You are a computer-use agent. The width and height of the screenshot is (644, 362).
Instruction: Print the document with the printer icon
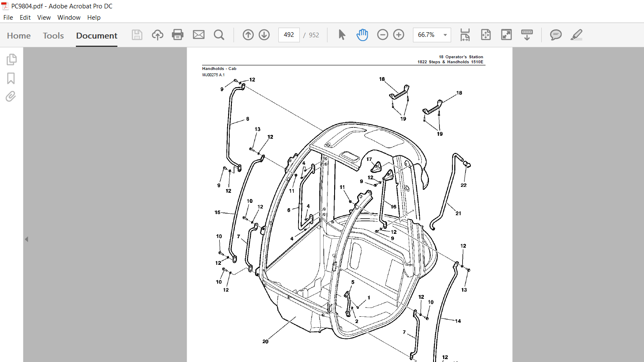(178, 35)
